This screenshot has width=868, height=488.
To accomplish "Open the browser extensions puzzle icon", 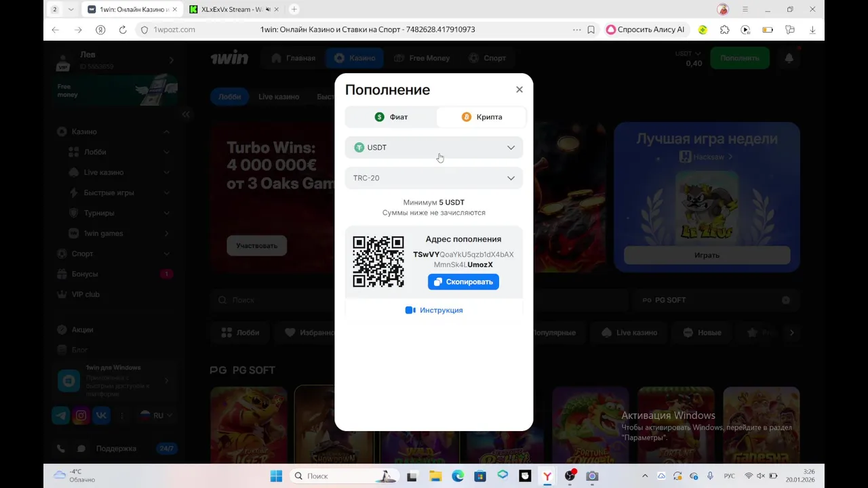I will (x=725, y=30).
